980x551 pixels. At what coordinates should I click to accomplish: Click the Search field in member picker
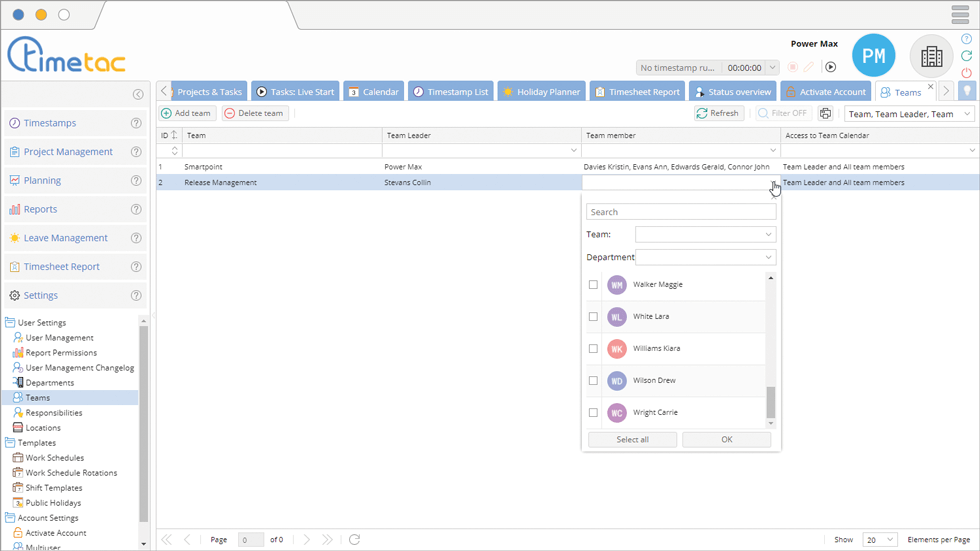tap(681, 212)
